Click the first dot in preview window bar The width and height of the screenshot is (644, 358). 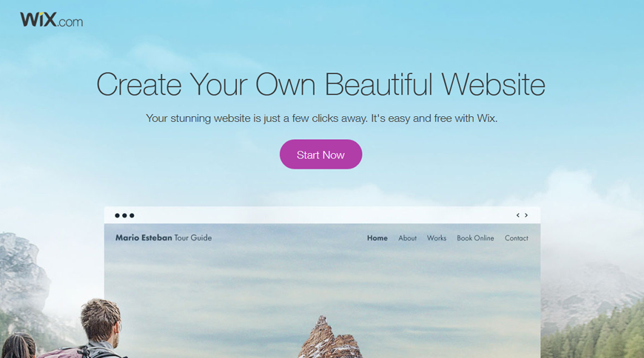pos(118,215)
